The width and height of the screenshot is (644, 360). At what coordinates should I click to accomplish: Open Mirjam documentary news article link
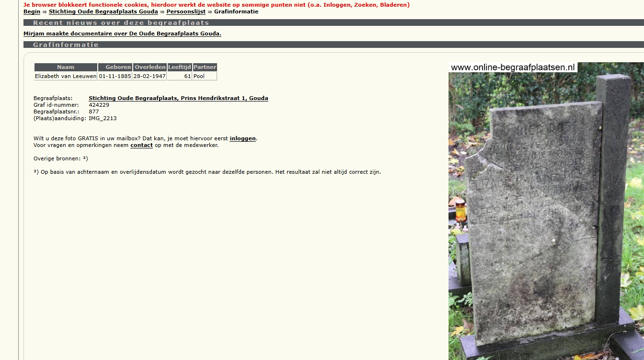[x=122, y=34]
